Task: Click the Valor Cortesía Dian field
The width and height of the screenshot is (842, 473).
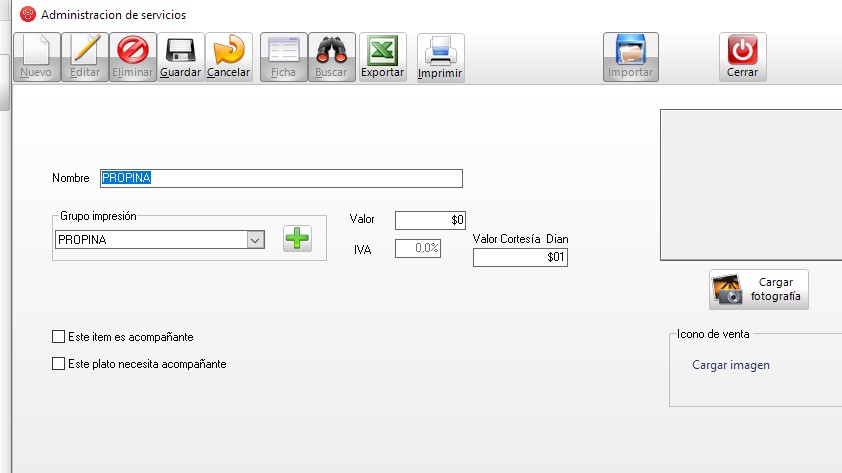Action: coord(520,258)
